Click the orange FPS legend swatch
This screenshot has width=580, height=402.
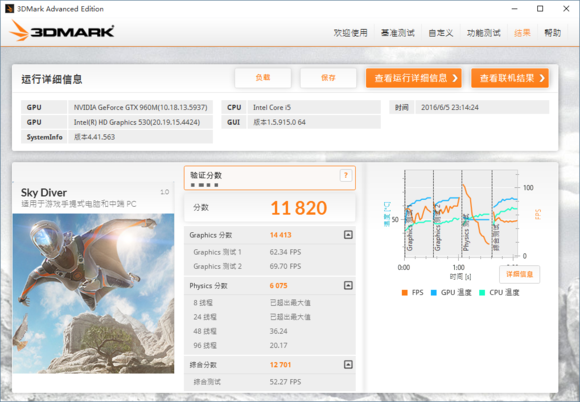[404, 293]
